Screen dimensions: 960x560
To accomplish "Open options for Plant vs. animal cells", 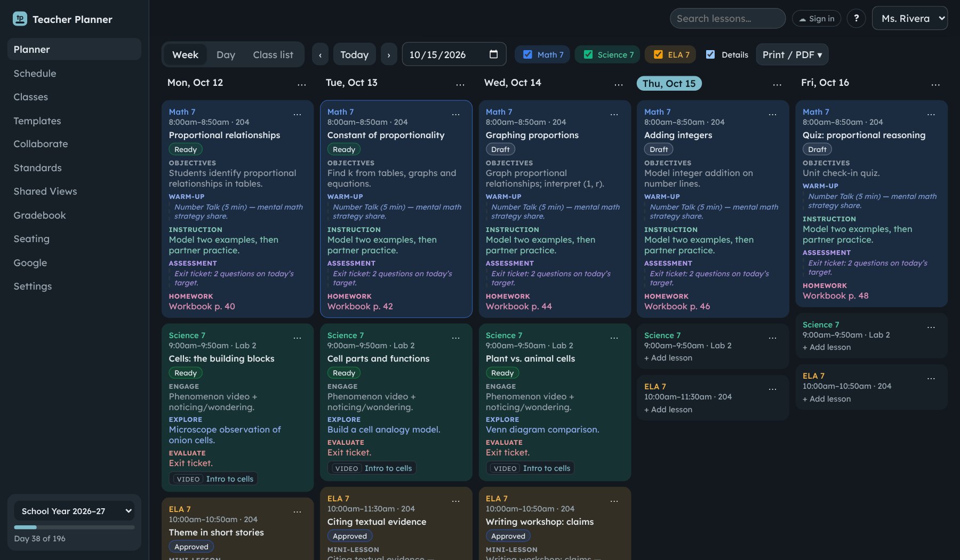I will (x=614, y=337).
